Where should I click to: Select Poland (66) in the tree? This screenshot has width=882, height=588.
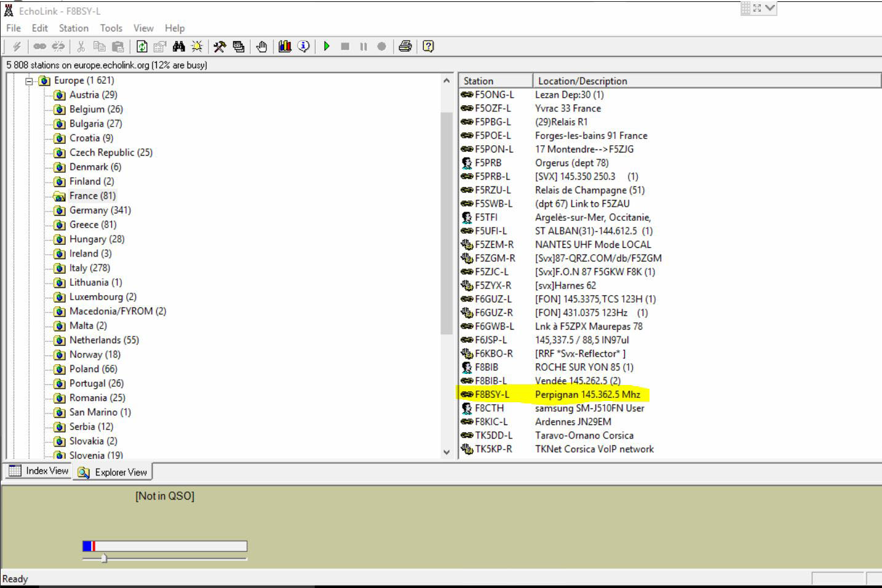(x=93, y=369)
